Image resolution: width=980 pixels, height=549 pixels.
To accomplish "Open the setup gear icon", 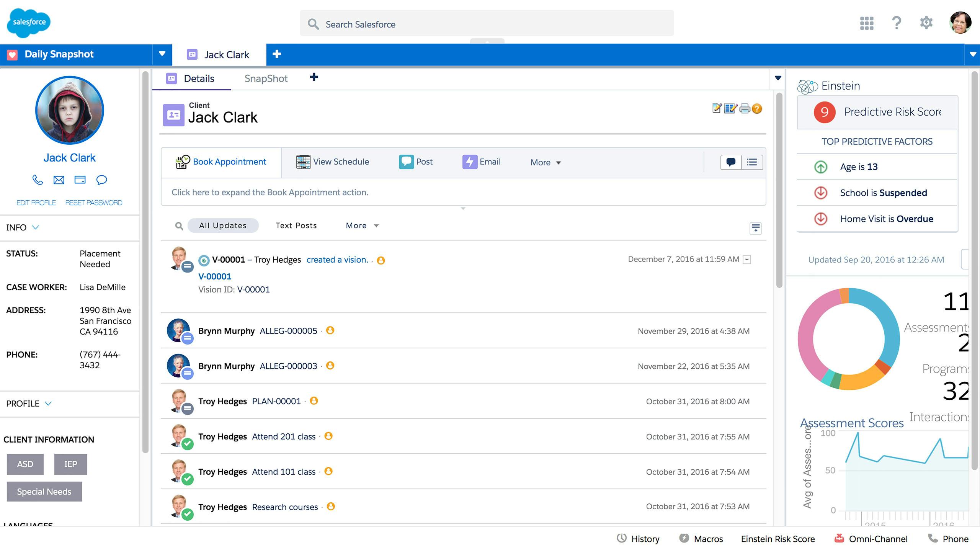I will [x=926, y=23].
